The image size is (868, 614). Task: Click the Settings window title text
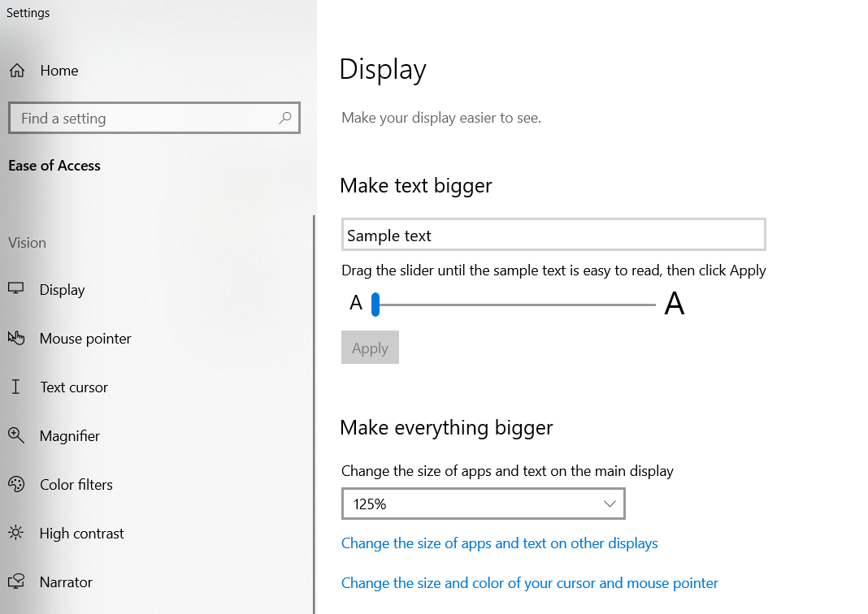pyautogui.click(x=28, y=13)
